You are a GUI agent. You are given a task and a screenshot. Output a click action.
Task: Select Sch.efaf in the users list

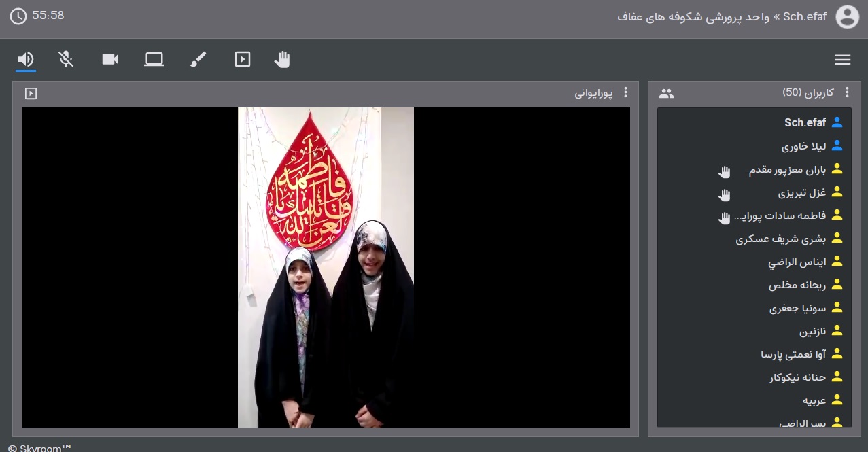805,123
